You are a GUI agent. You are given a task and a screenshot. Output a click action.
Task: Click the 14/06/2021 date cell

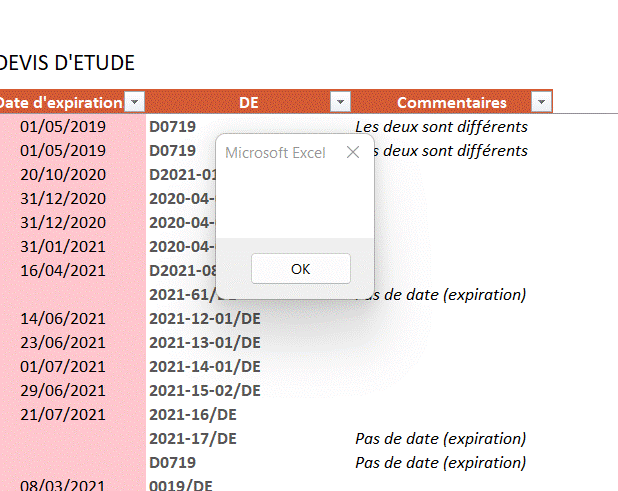click(63, 318)
